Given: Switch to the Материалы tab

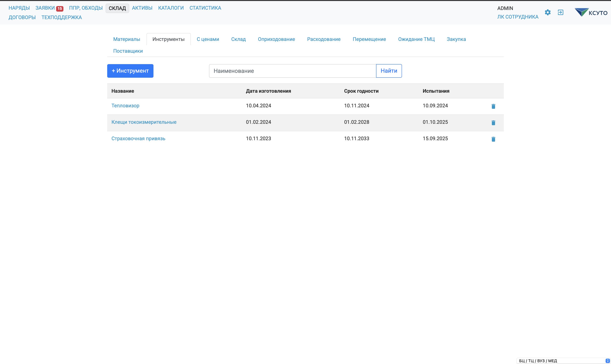Looking at the screenshot, I should point(126,39).
